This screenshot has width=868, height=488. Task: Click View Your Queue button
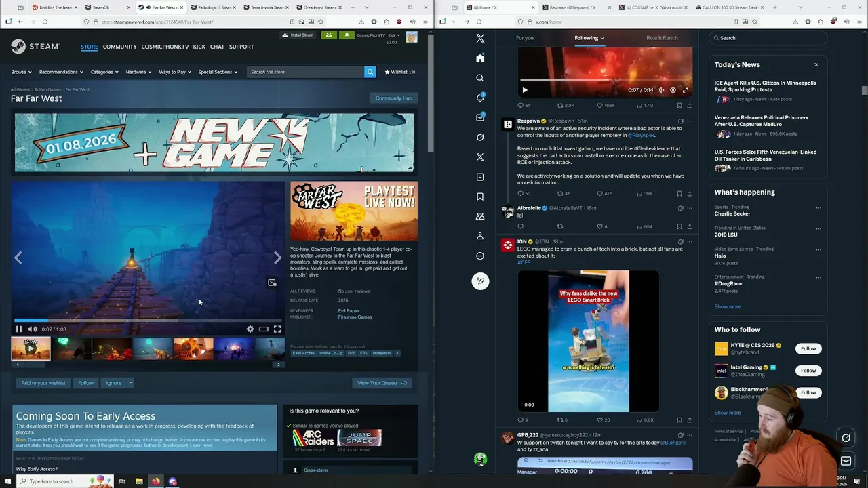pyautogui.click(x=382, y=383)
